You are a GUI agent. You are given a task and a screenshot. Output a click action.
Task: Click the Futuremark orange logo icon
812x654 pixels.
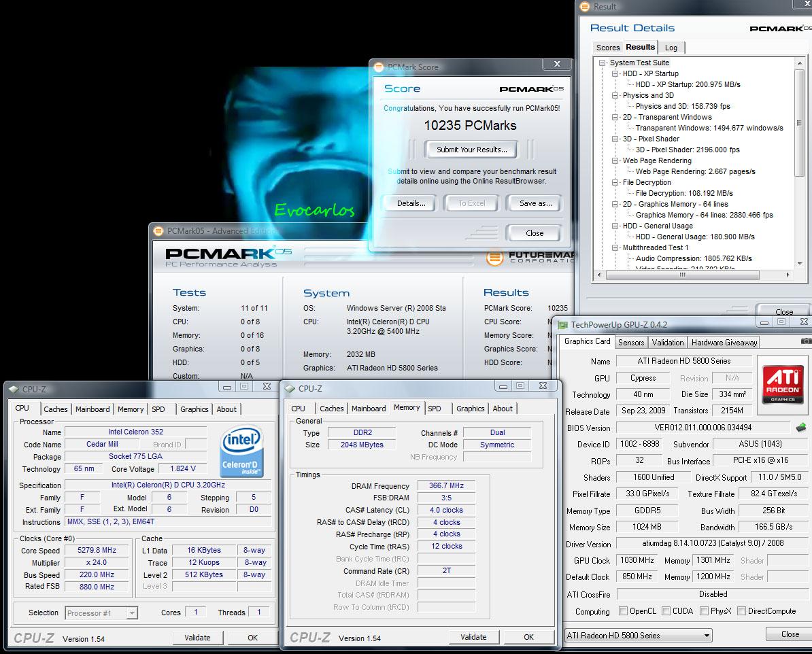point(494,258)
